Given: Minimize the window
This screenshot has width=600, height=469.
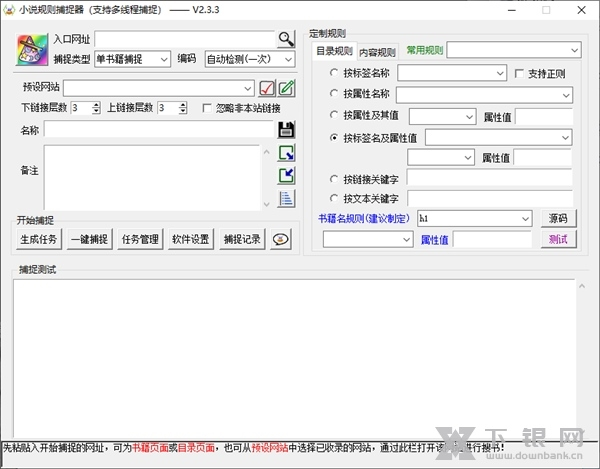Looking at the screenshot, I should (x=512, y=10).
